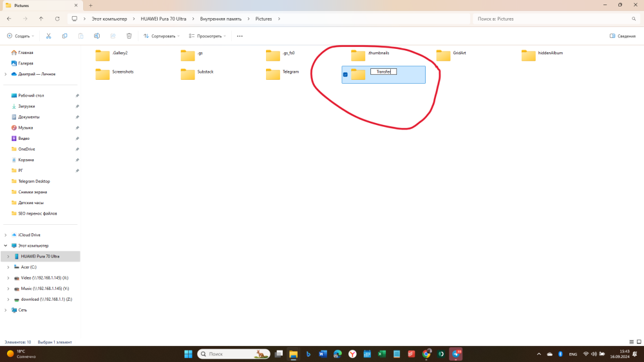Click Pictures in breadcrumb path
Screen dimensions: 644x362
(263, 19)
